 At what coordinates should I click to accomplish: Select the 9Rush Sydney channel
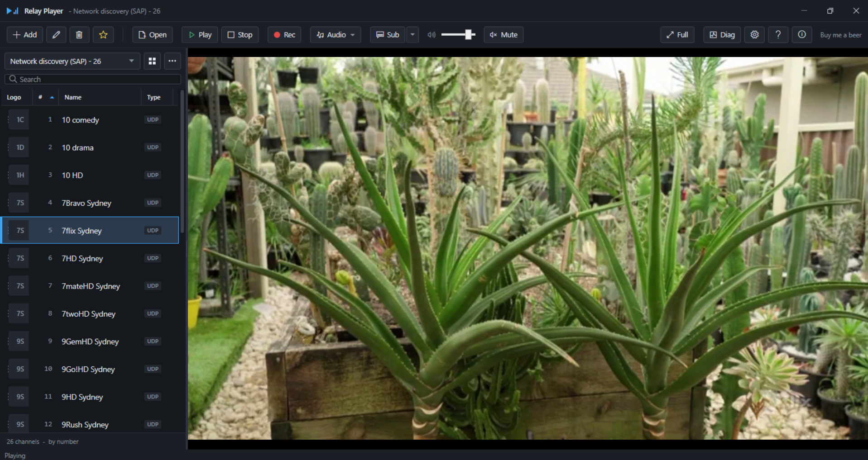[x=90, y=424]
